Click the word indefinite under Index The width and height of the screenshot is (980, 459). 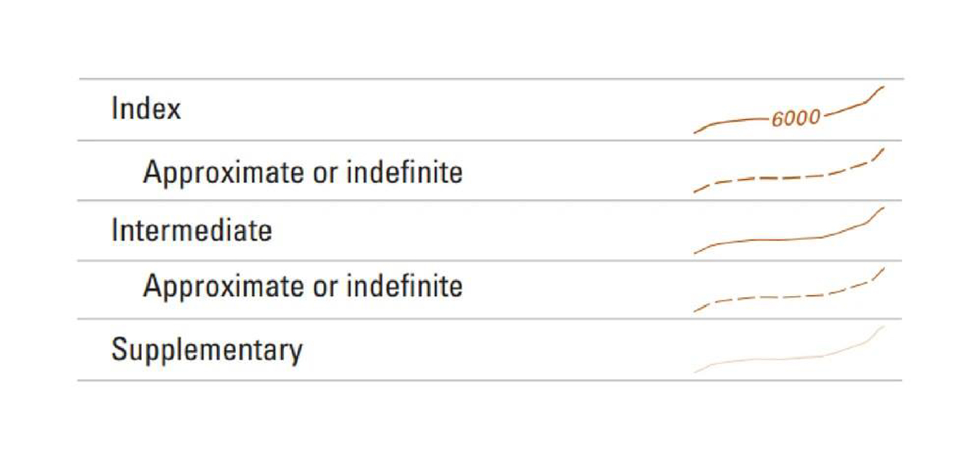tap(405, 172)
